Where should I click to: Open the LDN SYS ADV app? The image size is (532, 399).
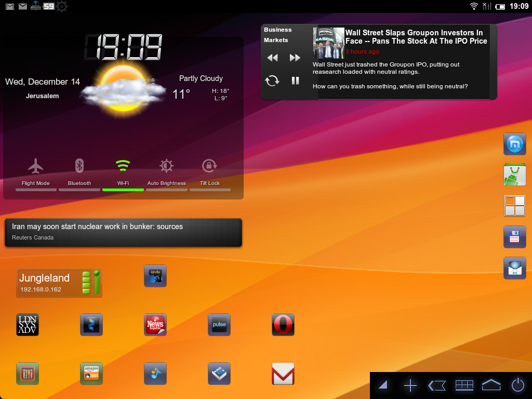click(28, 325)
